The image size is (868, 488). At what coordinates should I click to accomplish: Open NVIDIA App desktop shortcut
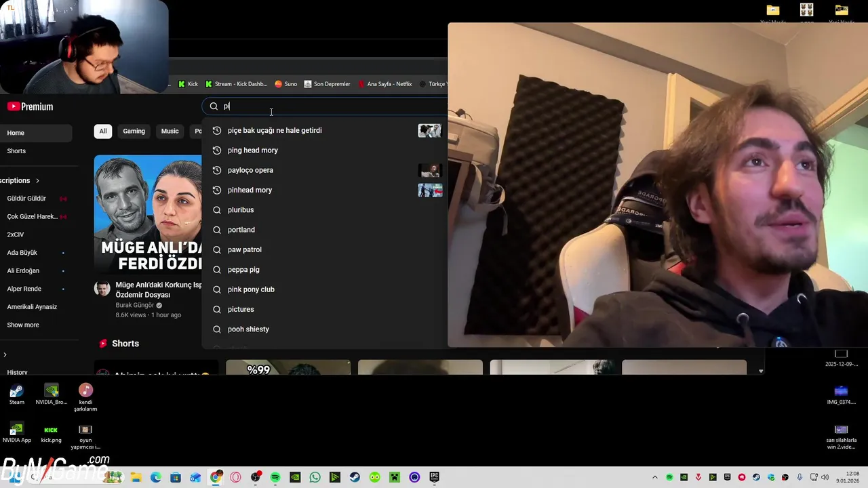[17, 433]
